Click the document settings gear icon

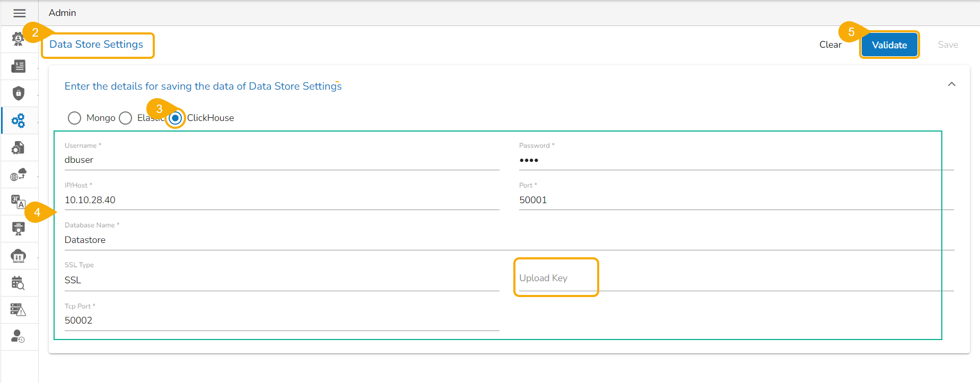(19, 148)
